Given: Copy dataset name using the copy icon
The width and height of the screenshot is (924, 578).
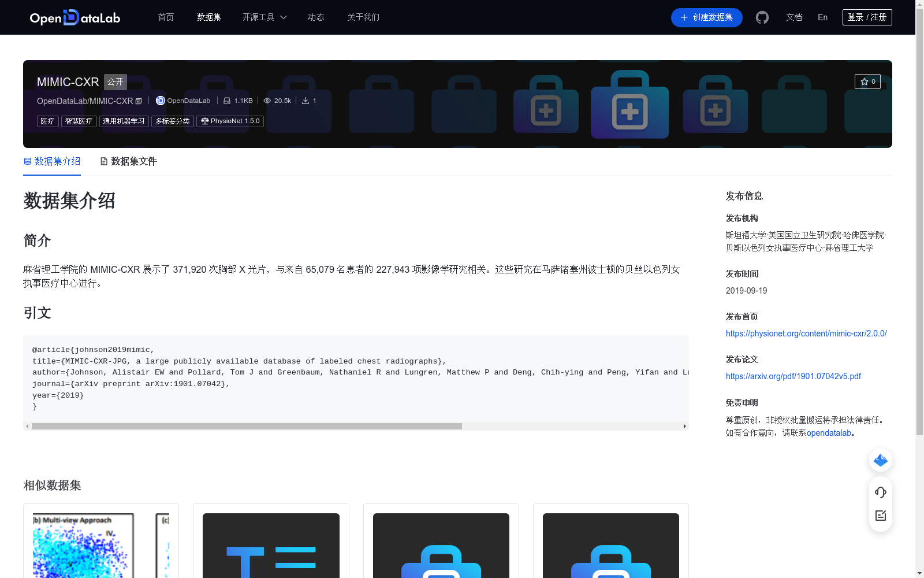Looking at the screenshot, I should pyautogui.click(x=138, y=101).
